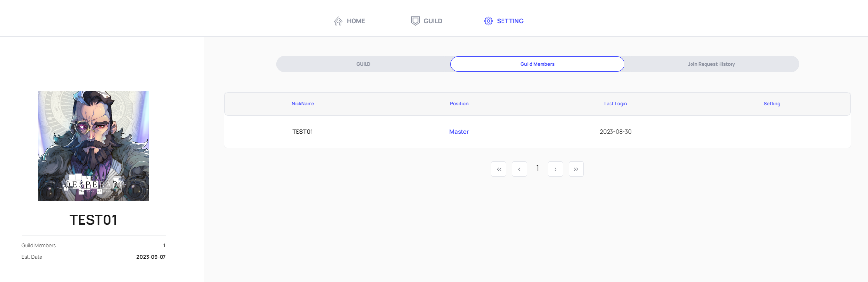Click the Desperado guild avatar image
The height and width of the screenshot is (282, 868).
(x=94, y=146)
